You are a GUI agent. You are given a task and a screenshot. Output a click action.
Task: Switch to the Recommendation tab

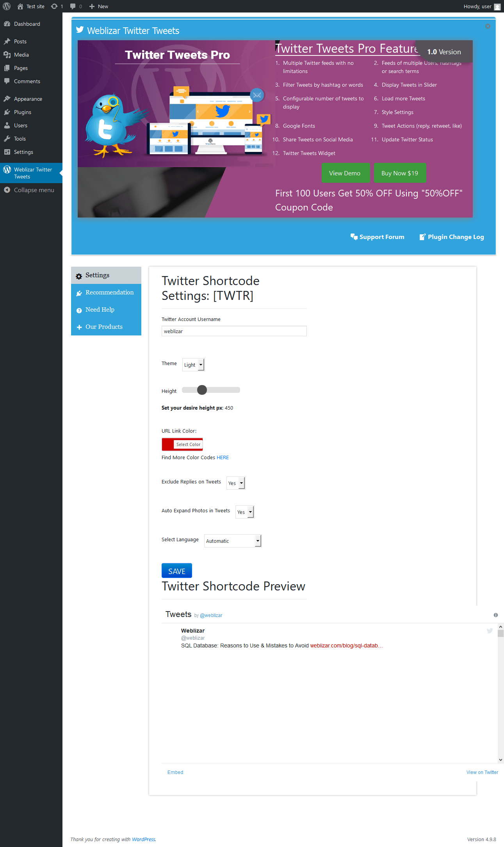pos(106,292)
